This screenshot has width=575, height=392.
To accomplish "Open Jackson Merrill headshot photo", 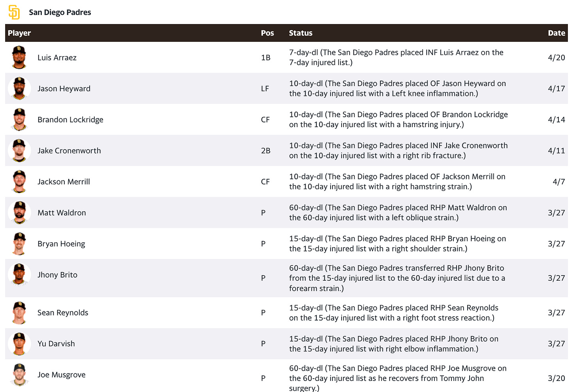I will (19, 182).
